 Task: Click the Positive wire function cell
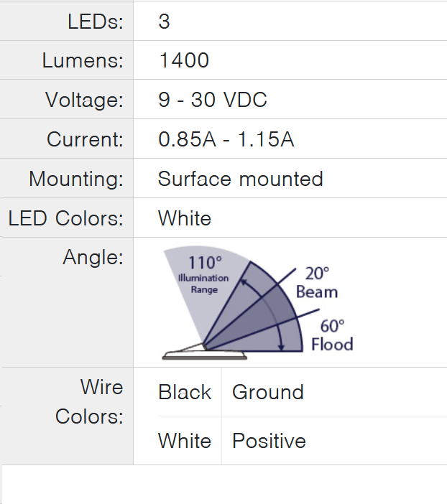tap(269, 441)
